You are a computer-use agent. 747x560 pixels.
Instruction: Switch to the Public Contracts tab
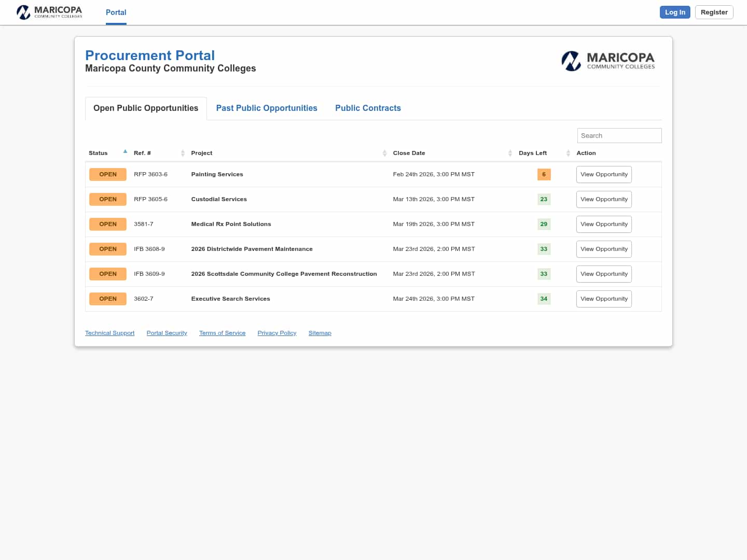[x=368, y=108]
